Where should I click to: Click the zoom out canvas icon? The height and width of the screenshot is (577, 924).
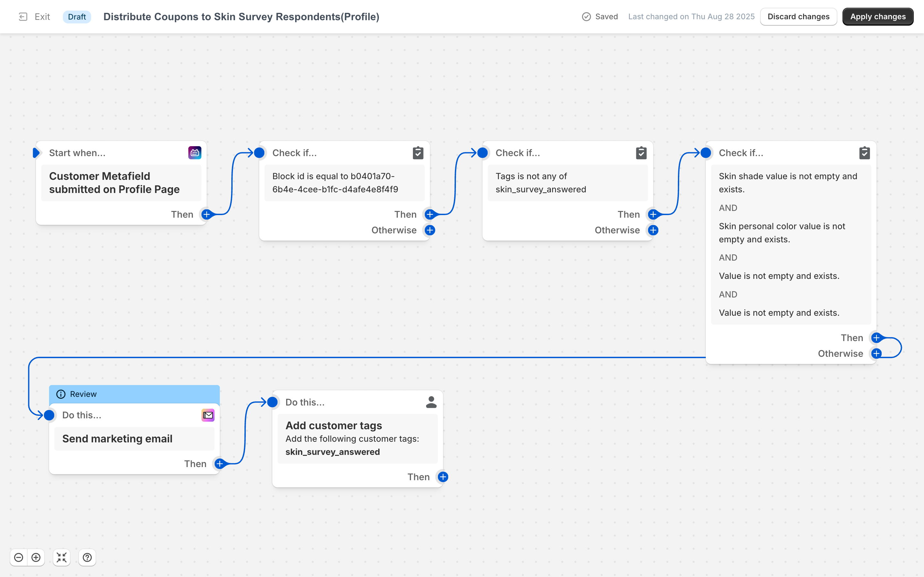18,557
